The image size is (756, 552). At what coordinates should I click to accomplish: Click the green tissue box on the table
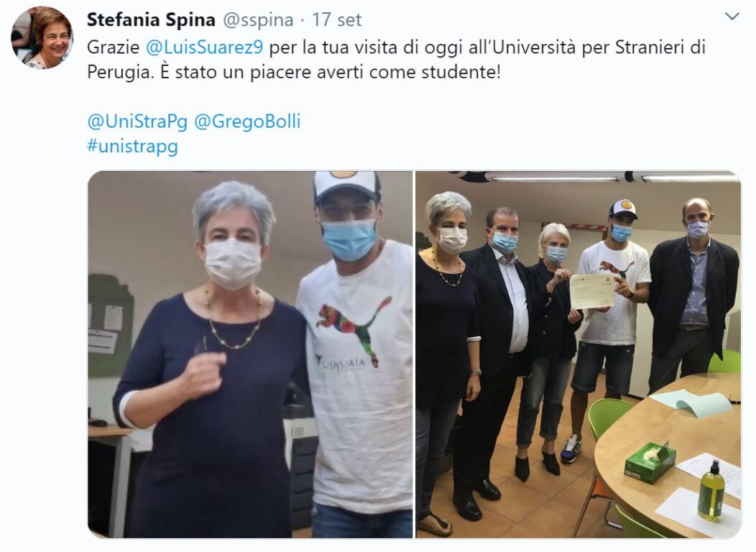click(650, 464)
